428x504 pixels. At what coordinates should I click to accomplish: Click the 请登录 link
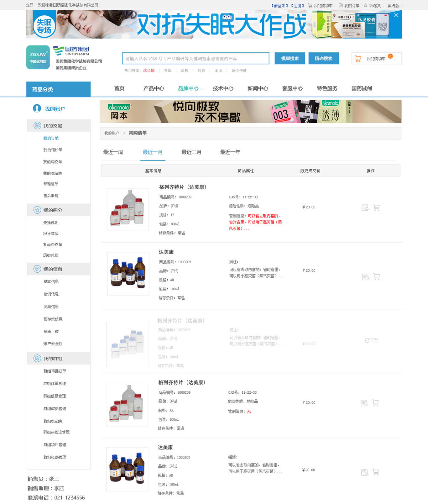click(279, 6)
